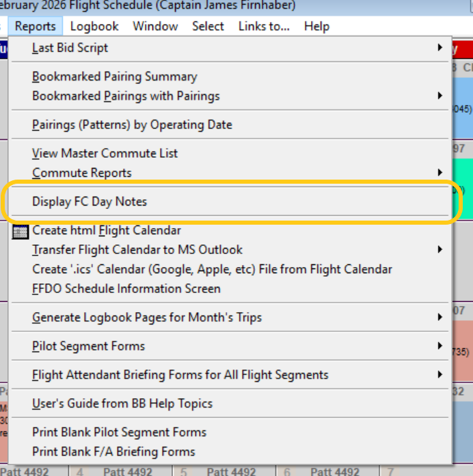
Task: Click the Help menu in menu bar
Action: pyautogui.click(x=316, y=27)
